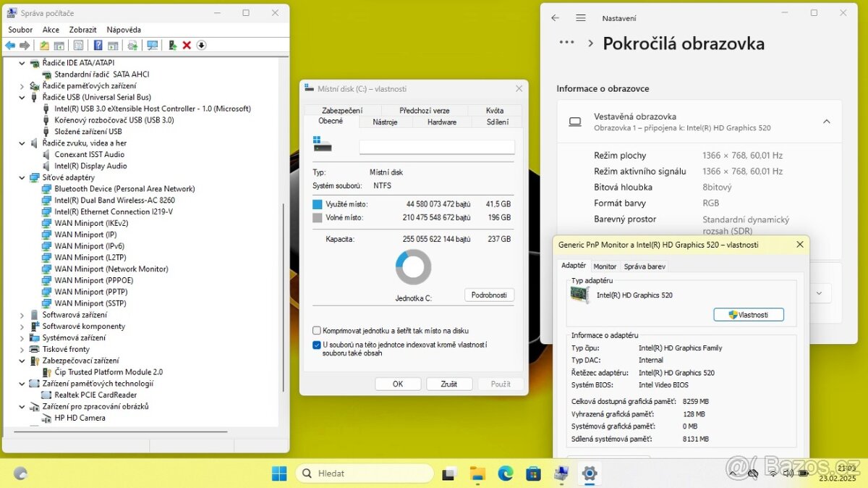Click the Vlastnosti button with driver icon
The height and width of the screenshot is (488, 868).
click(749, 314)
